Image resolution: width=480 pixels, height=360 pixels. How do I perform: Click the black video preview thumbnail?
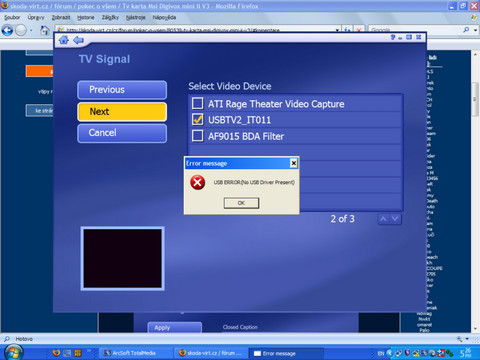123,258
